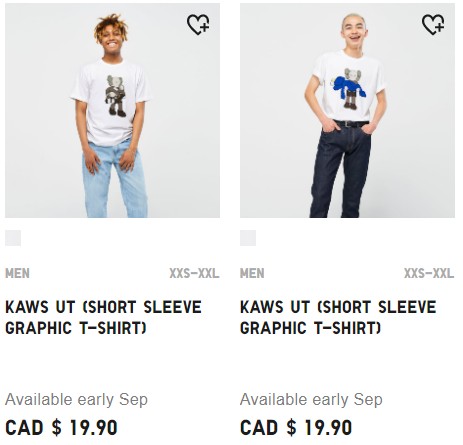Click the XXS-XXL size range of the right product
Screen dimensions: 463x445
(x=429, y=273)
